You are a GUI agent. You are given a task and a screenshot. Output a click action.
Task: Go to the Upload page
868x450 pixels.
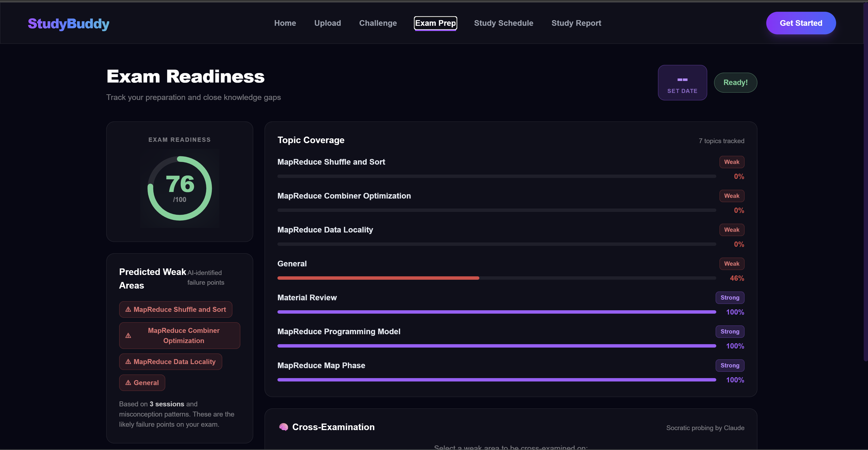[327, 23]
